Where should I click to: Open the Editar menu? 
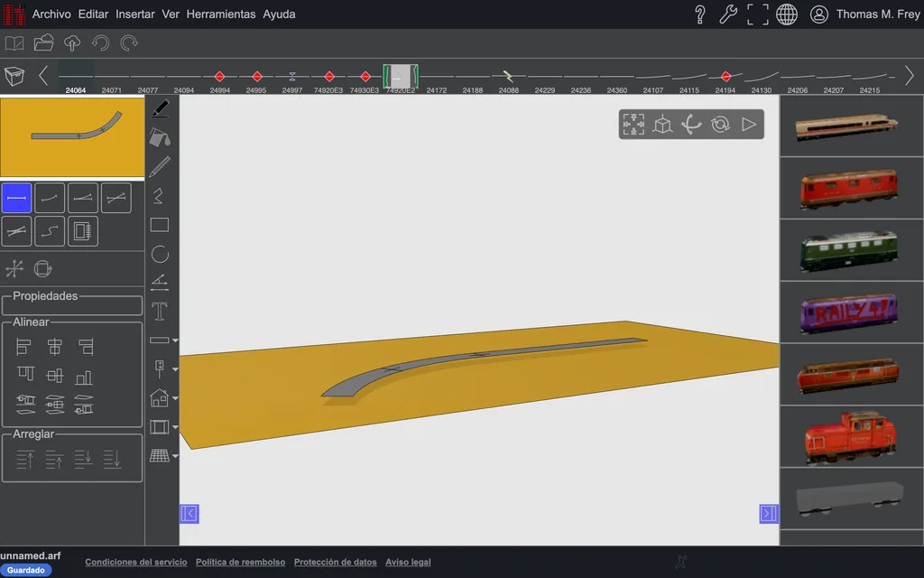pos(93,14)
